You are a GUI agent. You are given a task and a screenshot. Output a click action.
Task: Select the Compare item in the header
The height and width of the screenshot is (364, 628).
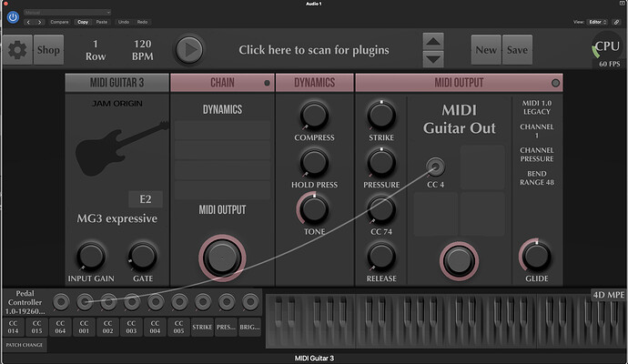[x=59, y=21]
